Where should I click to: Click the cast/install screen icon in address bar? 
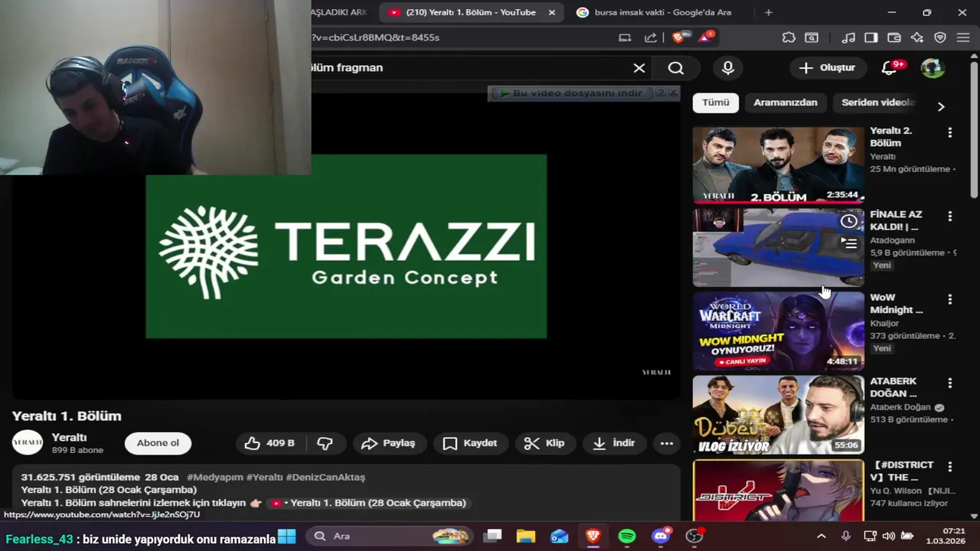[625, 37]
